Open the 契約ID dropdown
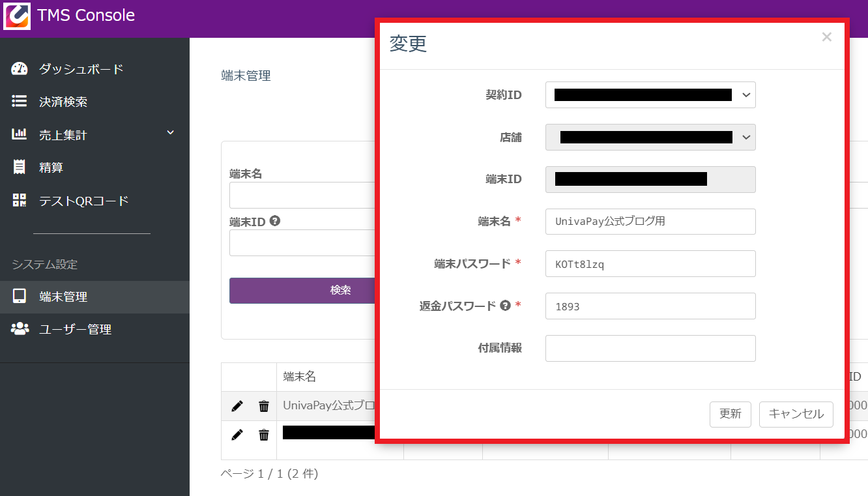This screenshot has width=868, height=496. click(x=650, y=95)
